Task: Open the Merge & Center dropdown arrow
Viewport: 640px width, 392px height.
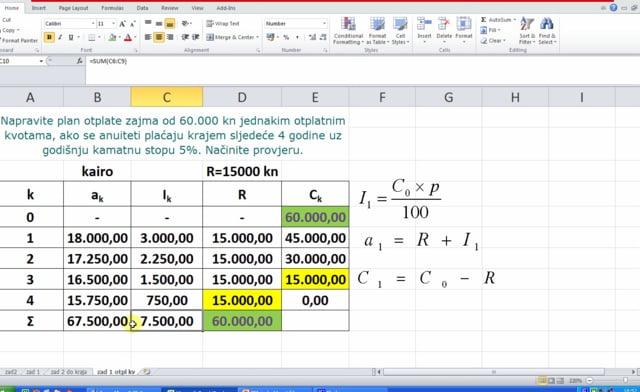Action: [x=258, y=37]
